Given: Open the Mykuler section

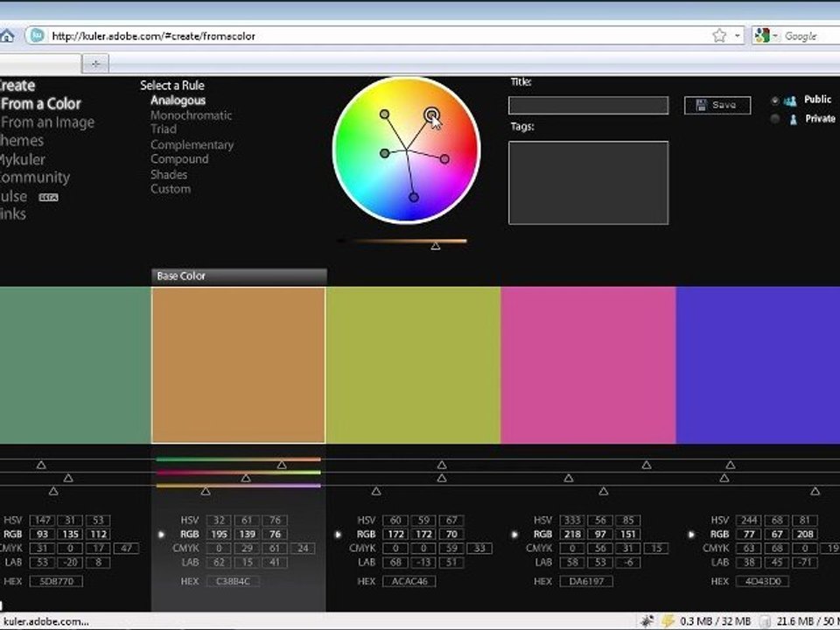Looking at the screenshot, I should tap(23, 159).
